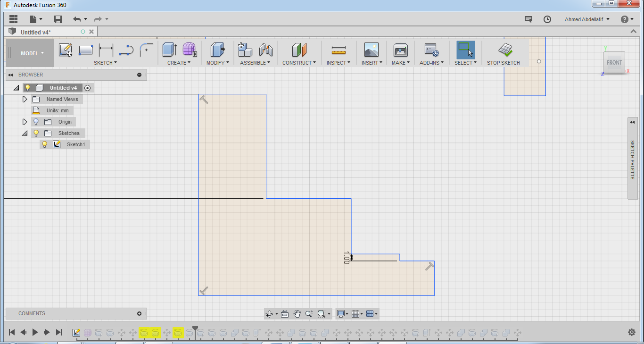Viewport: 644px width, 344px height.
Task: Toggle visibility bulb of Sketches folder
Action: (x=36, y=133)
